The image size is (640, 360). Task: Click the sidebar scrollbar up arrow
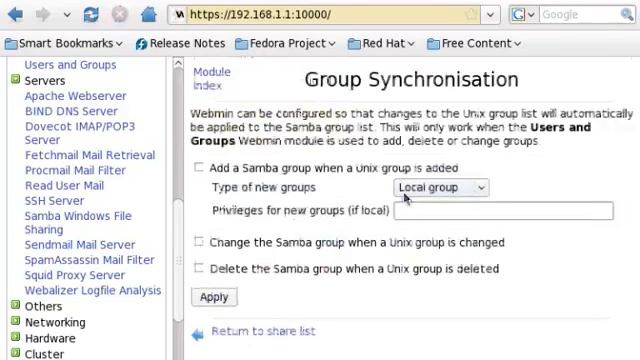178,63
